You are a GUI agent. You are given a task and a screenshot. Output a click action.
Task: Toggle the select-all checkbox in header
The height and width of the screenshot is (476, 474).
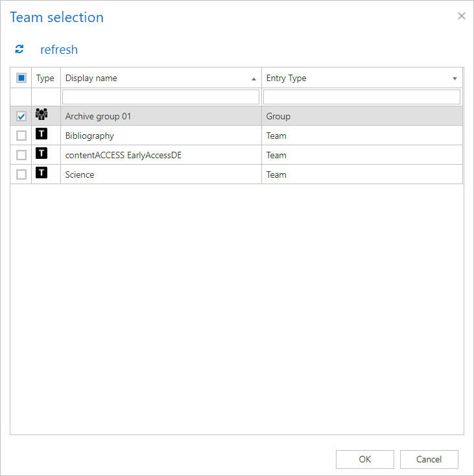pos(21,78)
